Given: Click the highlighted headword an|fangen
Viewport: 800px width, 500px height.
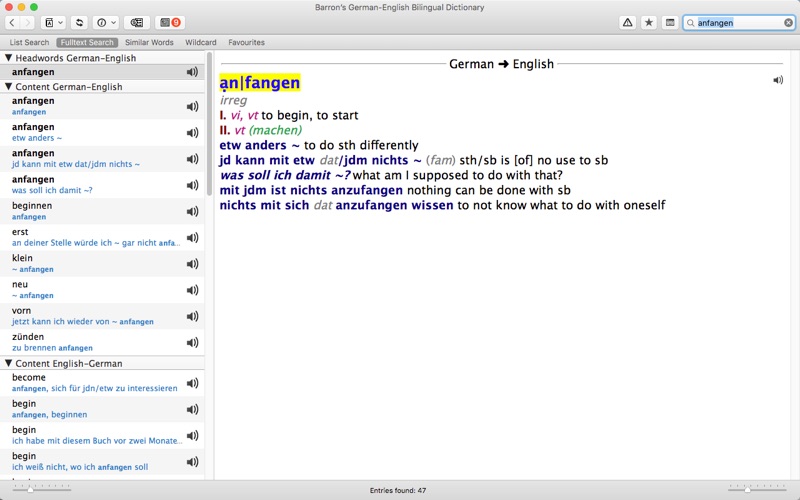Looking at the screenshot, I should pos(260,83).
